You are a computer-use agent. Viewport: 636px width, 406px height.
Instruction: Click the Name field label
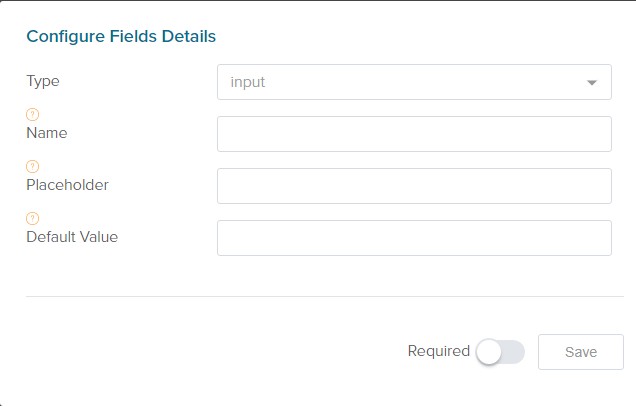pos(47,132)
